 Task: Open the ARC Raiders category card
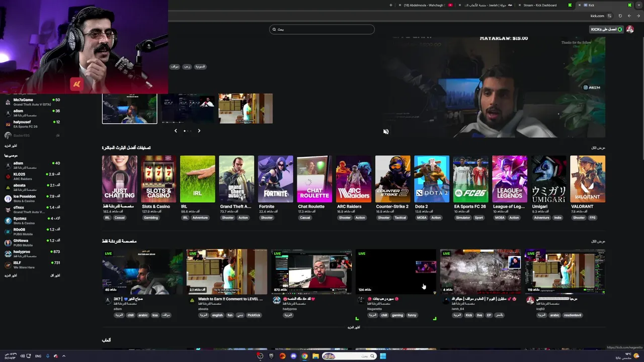tap(354, 179)
